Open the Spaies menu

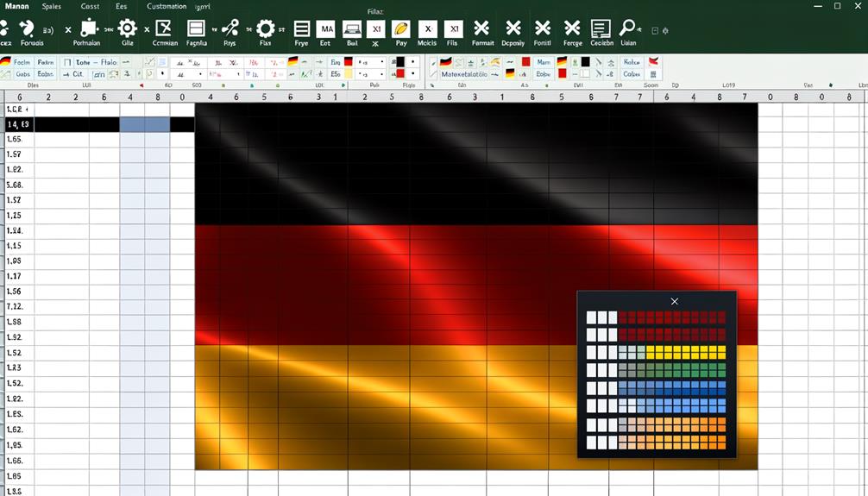coord(51,6)
